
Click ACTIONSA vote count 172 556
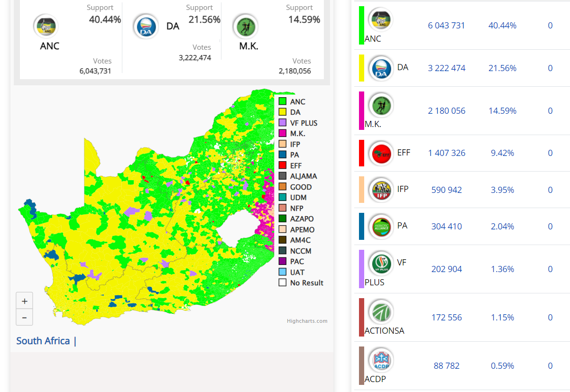click(x=447, y=318)
